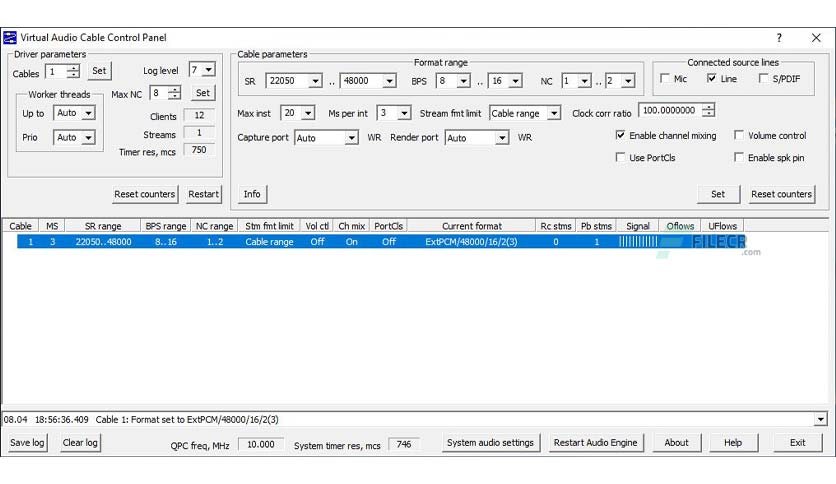Click the Cable parameters Set button
Viewport: 836px width, 484px height.
[x=718, y=194]
